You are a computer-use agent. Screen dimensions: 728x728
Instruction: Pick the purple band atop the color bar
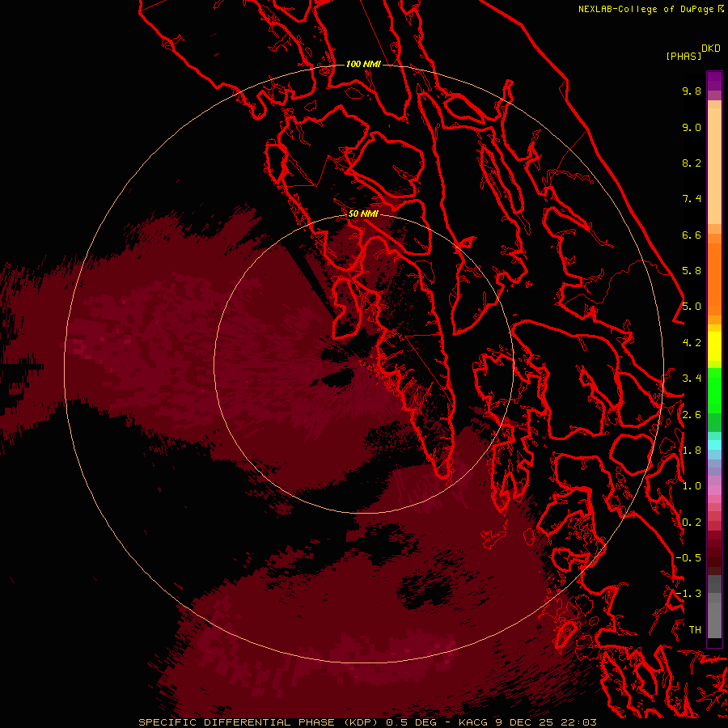[x=714, y=81]
